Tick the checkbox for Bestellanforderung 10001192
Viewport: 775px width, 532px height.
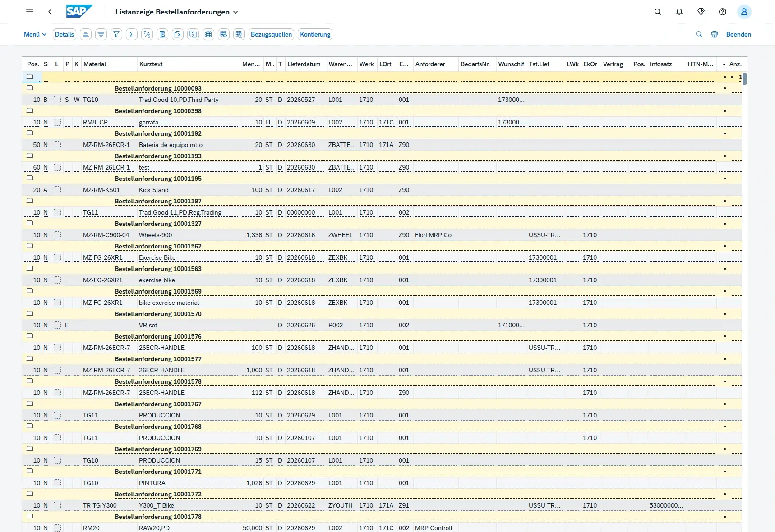point(30,133)
